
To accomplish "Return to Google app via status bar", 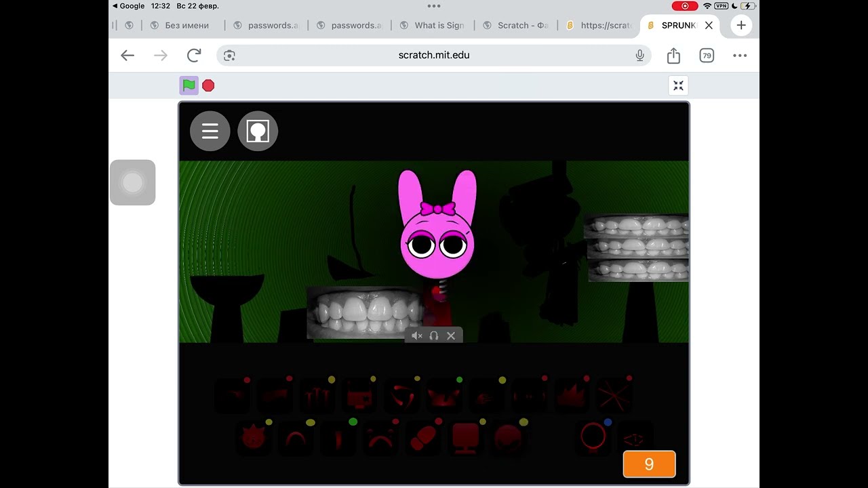I will (x=128, y=5).
